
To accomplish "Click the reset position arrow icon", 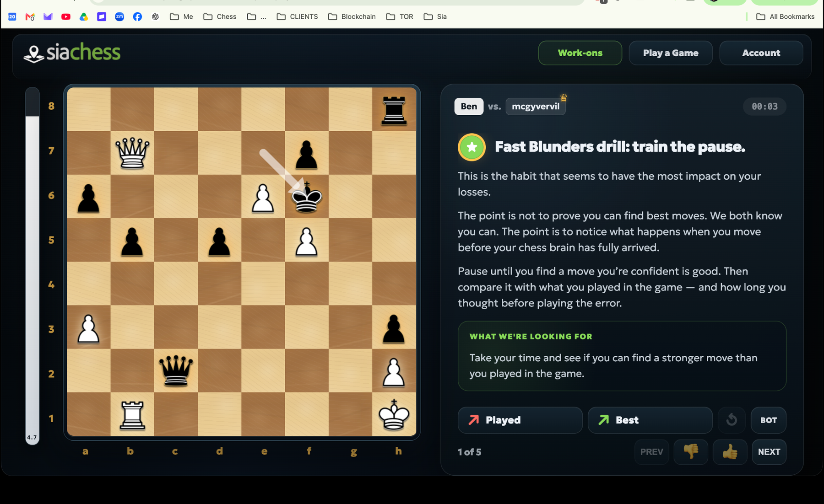I will pyautogui.click(x=732, y=420).
